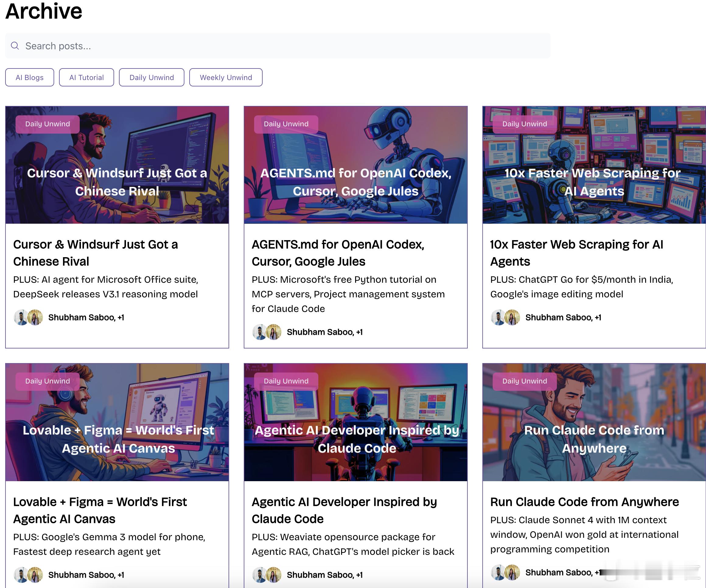
Task: Filter by Weekly Unwind tag
Action: pos(226,77)
